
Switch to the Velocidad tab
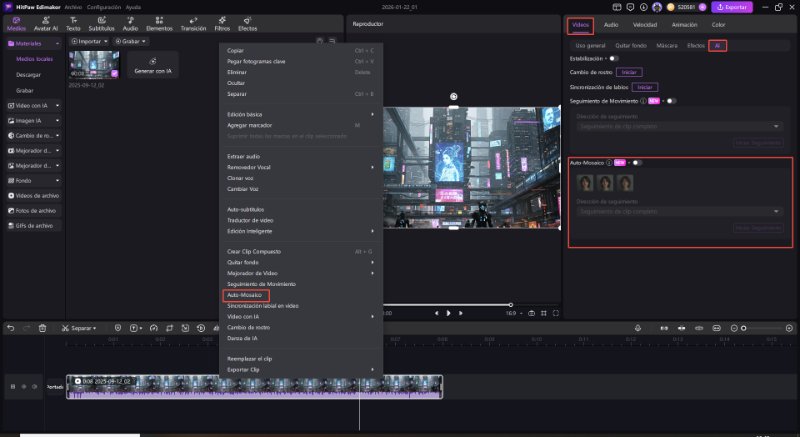[645, 23]
